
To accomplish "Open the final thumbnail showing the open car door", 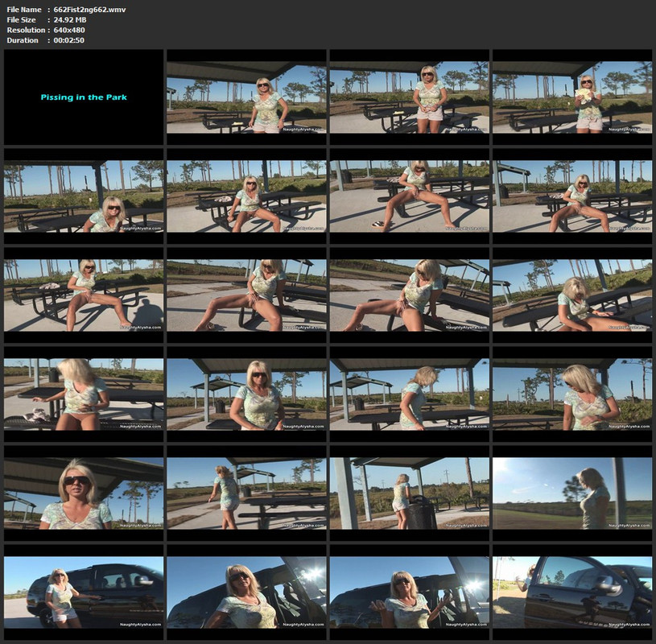I will click(572, 592).
